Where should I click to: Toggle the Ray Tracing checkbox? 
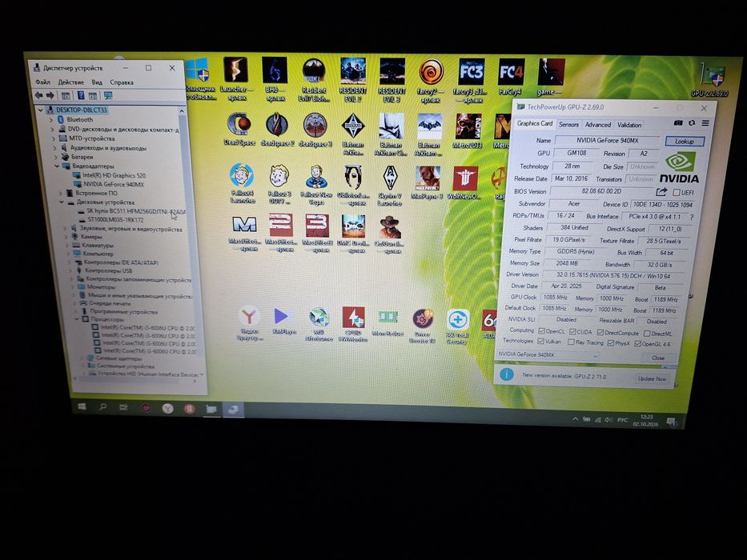571,342
